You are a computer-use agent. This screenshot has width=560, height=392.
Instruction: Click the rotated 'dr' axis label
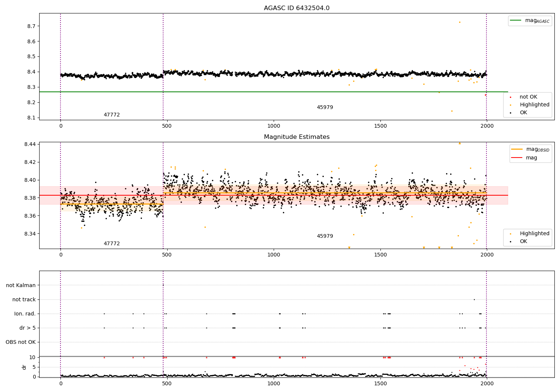[x=24, y=367]
